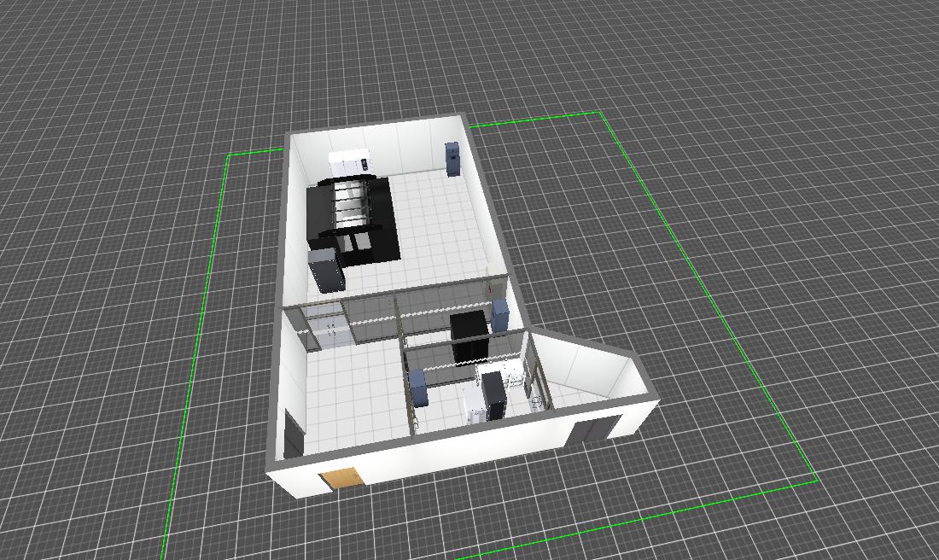Select the large black server rack cluster
Image resolution: width=939 pixels, height=560 pixels.
pos(352,218)
